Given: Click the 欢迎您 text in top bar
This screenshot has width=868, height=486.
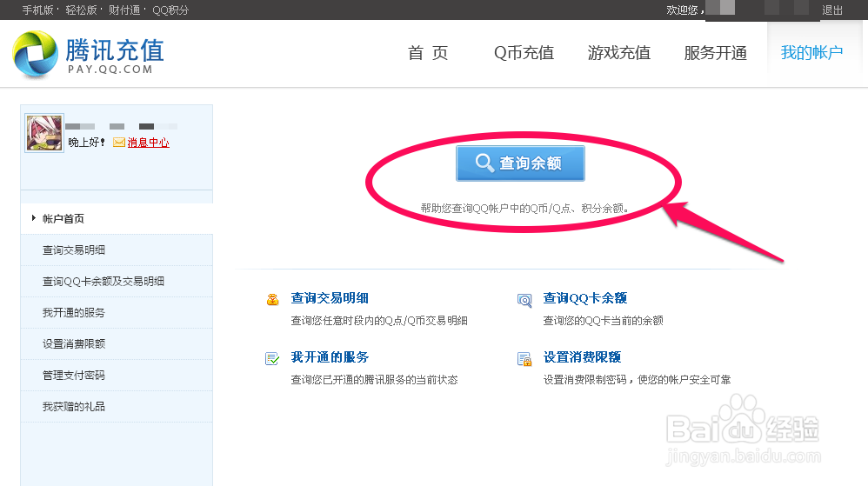Looking at the screenshot, I should (684, 10).
